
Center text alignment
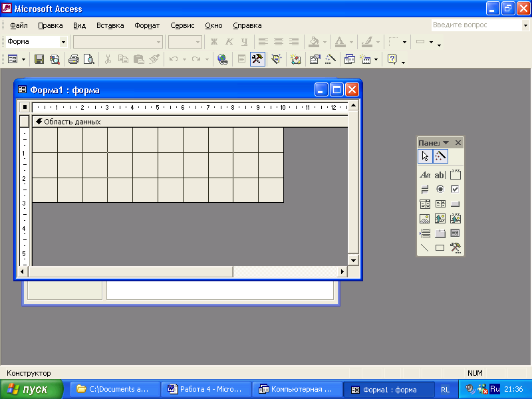tap(279, 42)
